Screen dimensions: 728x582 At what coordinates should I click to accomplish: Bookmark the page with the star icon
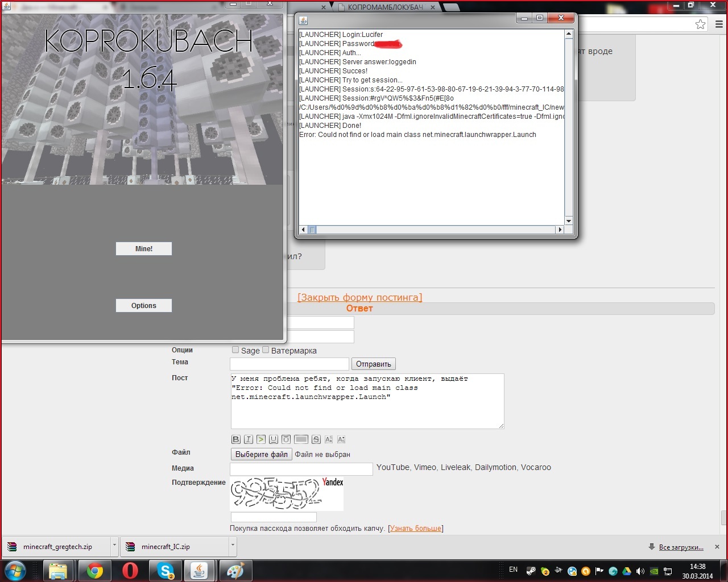701,24
